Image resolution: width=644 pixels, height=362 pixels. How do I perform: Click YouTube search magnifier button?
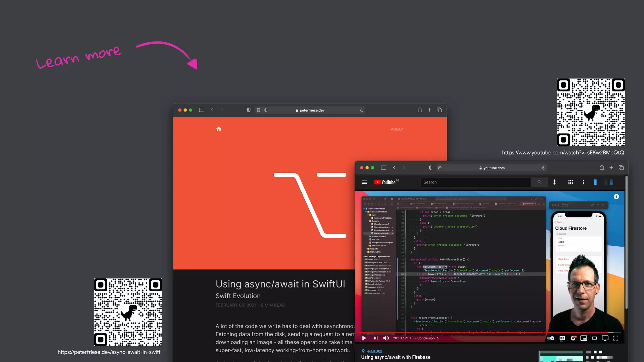coord(539,182)
